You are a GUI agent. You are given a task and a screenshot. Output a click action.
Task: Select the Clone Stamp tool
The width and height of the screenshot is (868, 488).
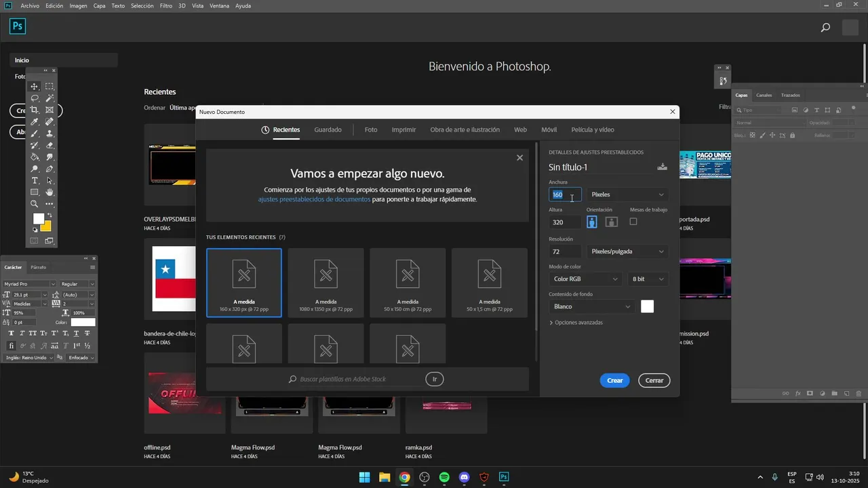(50, 134)
